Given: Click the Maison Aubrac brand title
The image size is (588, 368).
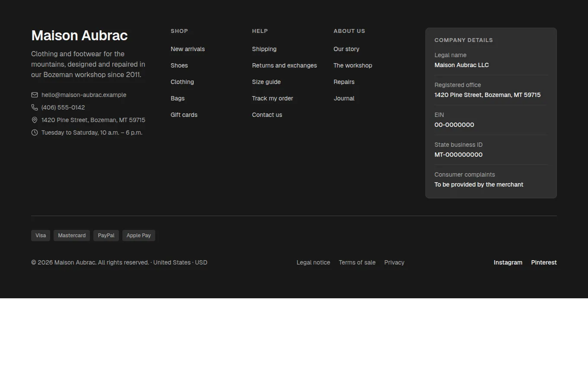Looking at the screenshot, I should pyautogui.click(x=79, y=36).
